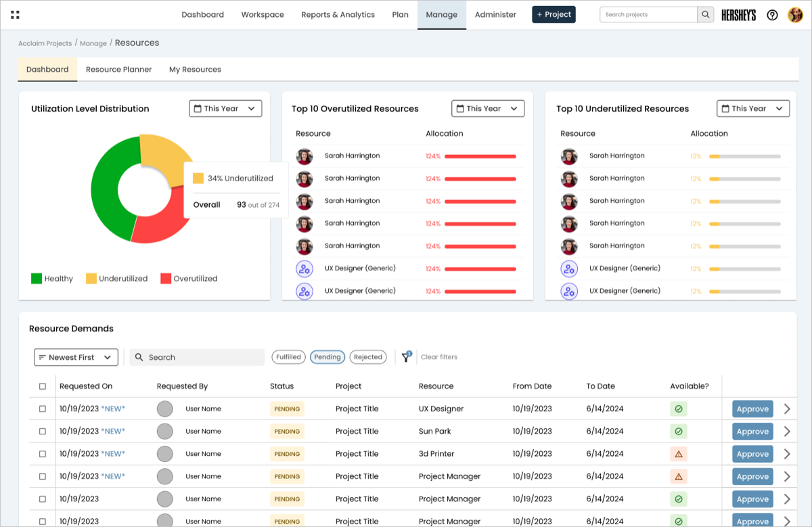
Task: Approve the 3d Printer demand
Action: point(752,454)
